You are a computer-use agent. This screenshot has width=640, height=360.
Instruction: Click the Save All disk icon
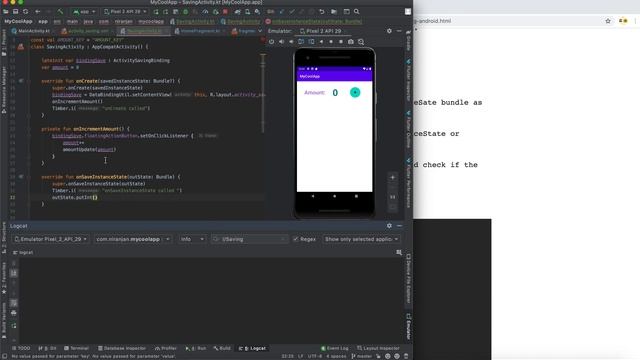tap(16, 11)
